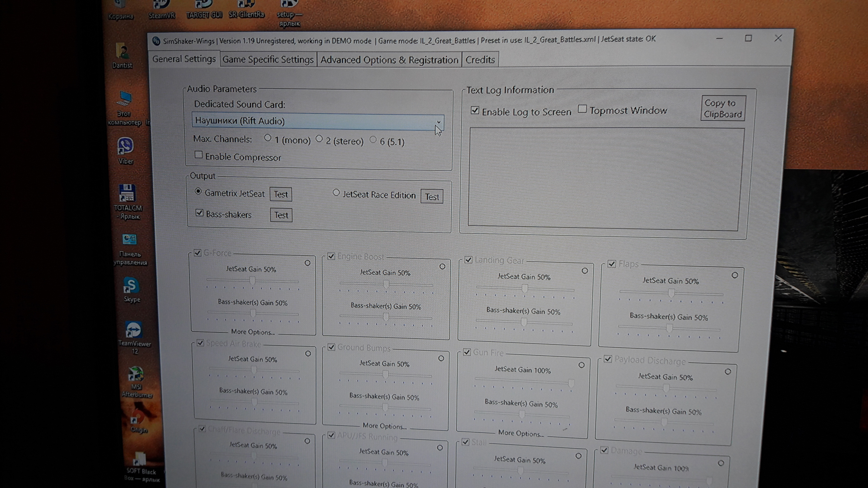Image resolution: width=868 pixels, height=488 pixels.
Task: Open the Credits tab
Action: click(480, 60)
